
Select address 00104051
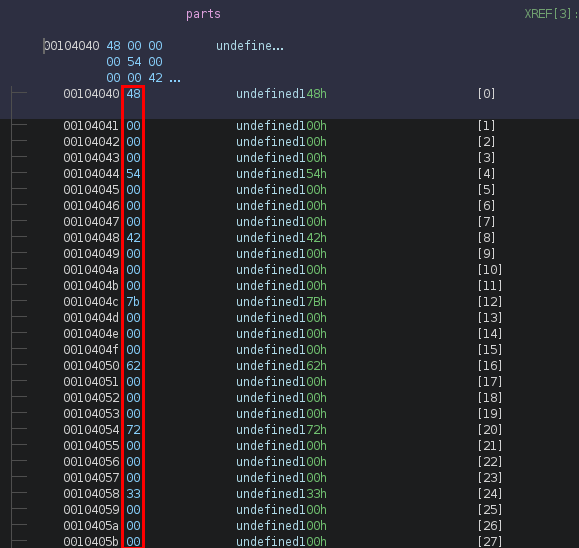91,382
